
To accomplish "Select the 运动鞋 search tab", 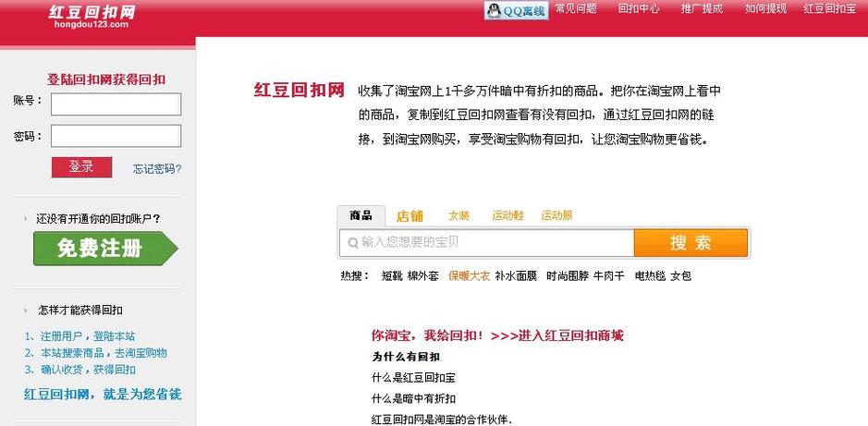I will (507, 215).
